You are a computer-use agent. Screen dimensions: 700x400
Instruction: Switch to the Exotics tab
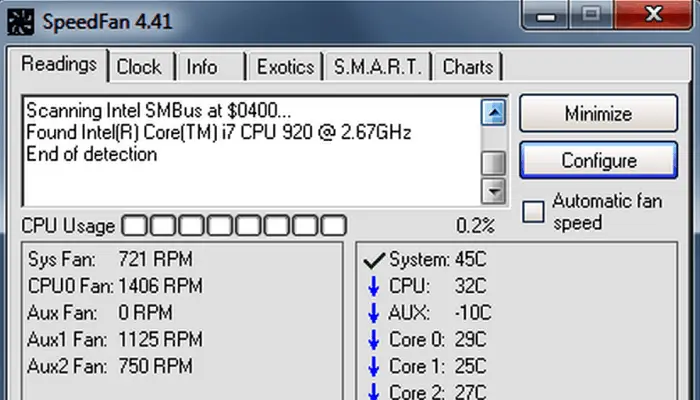(x=285, y=67)
